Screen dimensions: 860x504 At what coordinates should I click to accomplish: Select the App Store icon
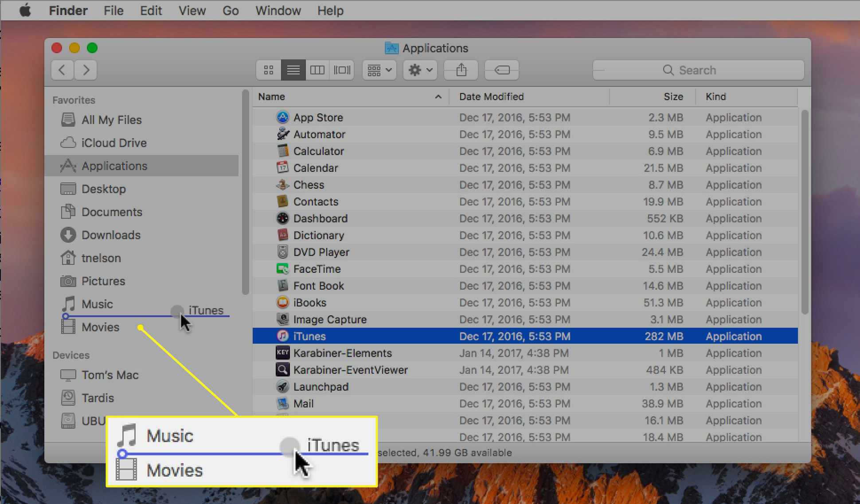click(x=282, y=117)
